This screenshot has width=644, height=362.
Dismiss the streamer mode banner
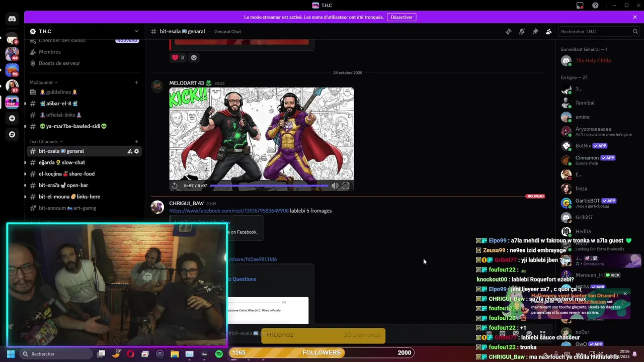point(635,17)
